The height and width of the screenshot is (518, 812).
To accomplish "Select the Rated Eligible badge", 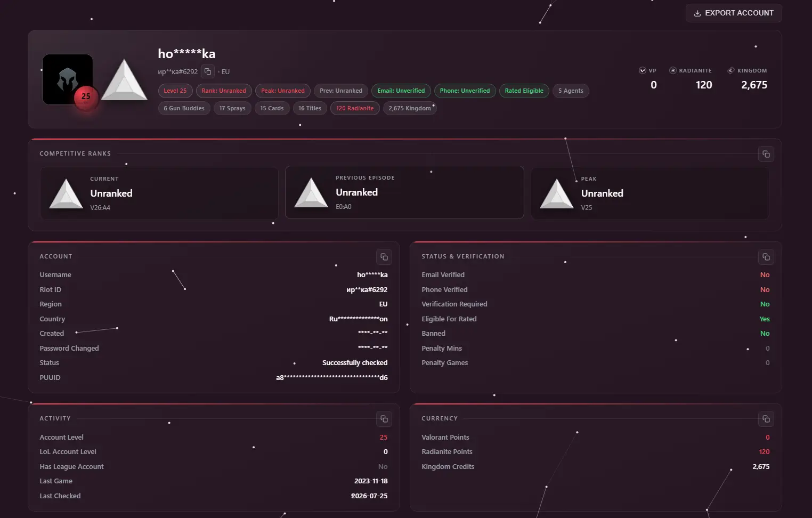I will (524, 91).
